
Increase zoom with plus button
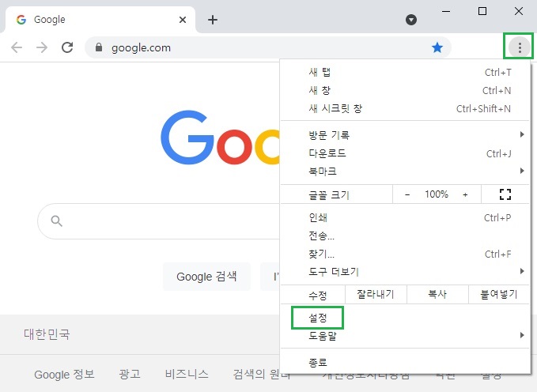(465, 194)
